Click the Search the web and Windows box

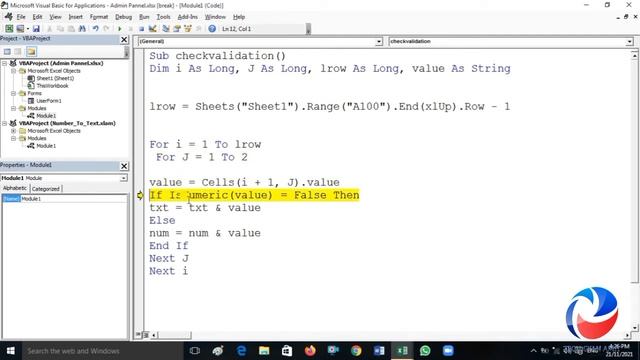click(x=102, y=351)
